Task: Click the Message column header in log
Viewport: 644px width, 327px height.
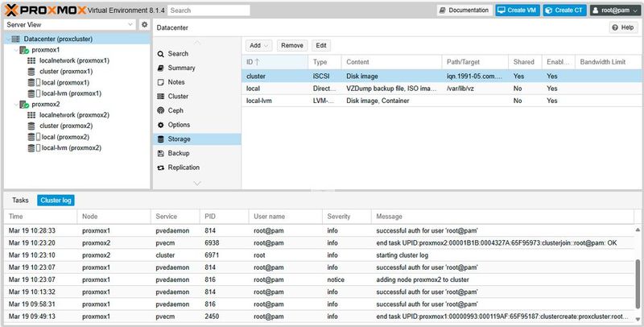Action: [503, 217]
